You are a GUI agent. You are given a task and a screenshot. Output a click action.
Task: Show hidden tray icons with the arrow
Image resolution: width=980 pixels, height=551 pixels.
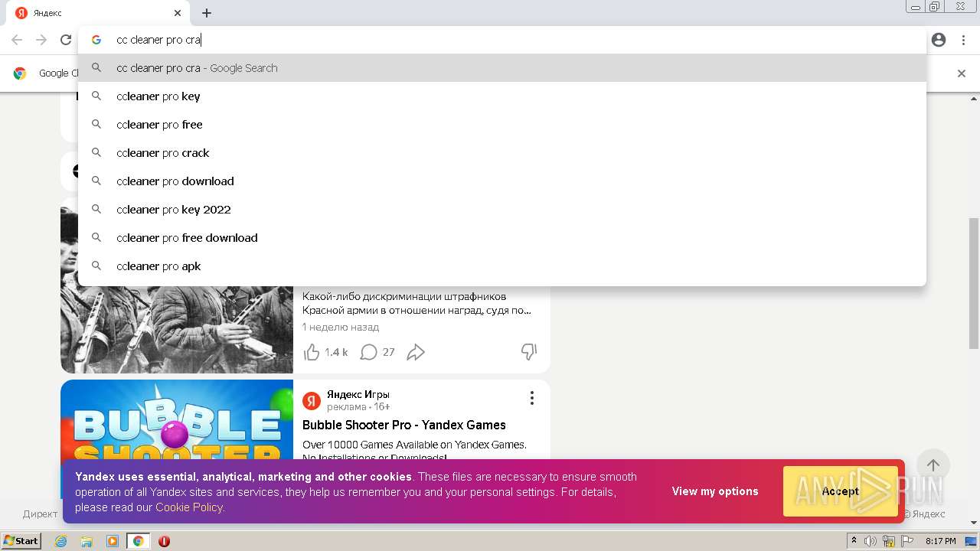854,541
